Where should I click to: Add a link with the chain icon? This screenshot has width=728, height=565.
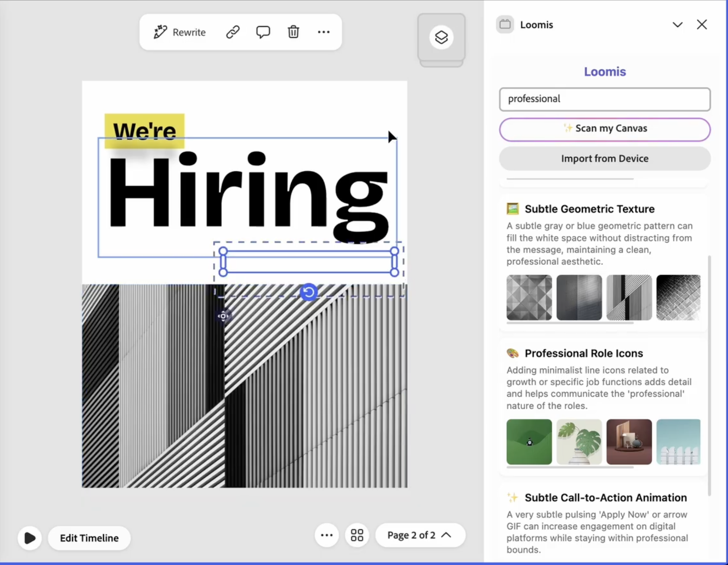click(x=233, y=32)
